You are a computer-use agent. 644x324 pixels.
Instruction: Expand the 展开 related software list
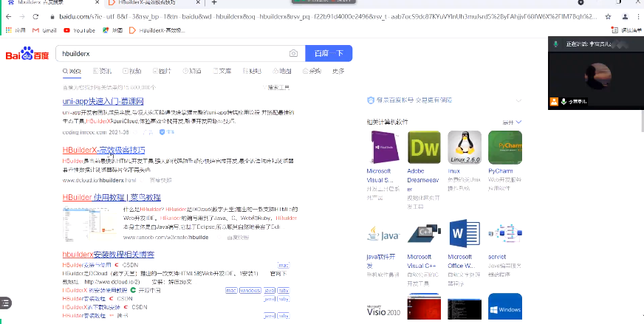pos(512,122)
